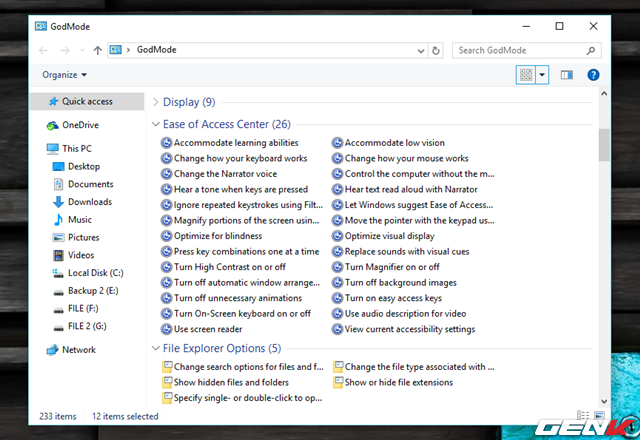Open Use screen reader item
The height and width of the screenshot is (440, 640).
click(x=202, y=329)
